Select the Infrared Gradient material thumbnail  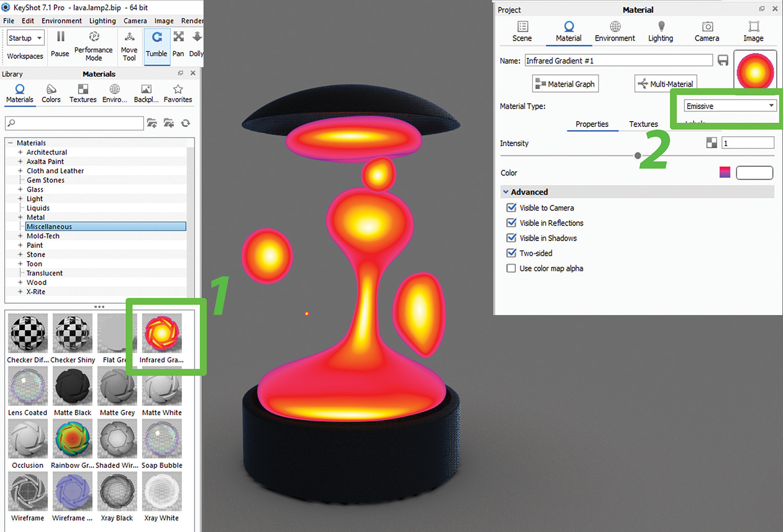[x=162, y=333]
